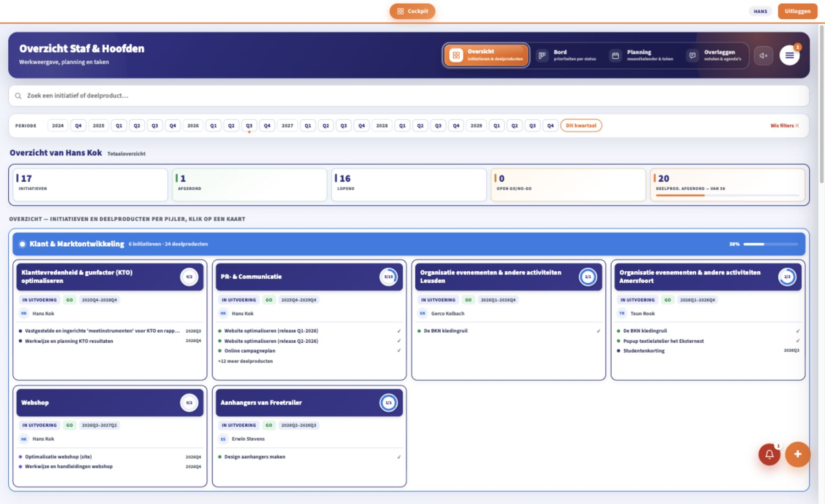The width and height of the screenshot is (825, 504).
Task: Open the Klanttevredenheid & gunfactor card header
Action: (110, 277)
